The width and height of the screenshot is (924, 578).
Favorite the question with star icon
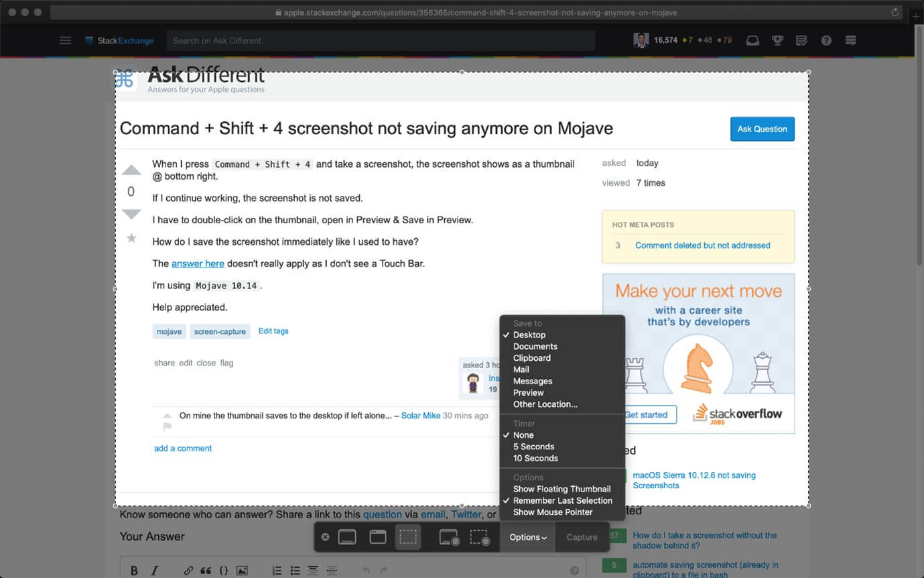(x=131, y=238)
